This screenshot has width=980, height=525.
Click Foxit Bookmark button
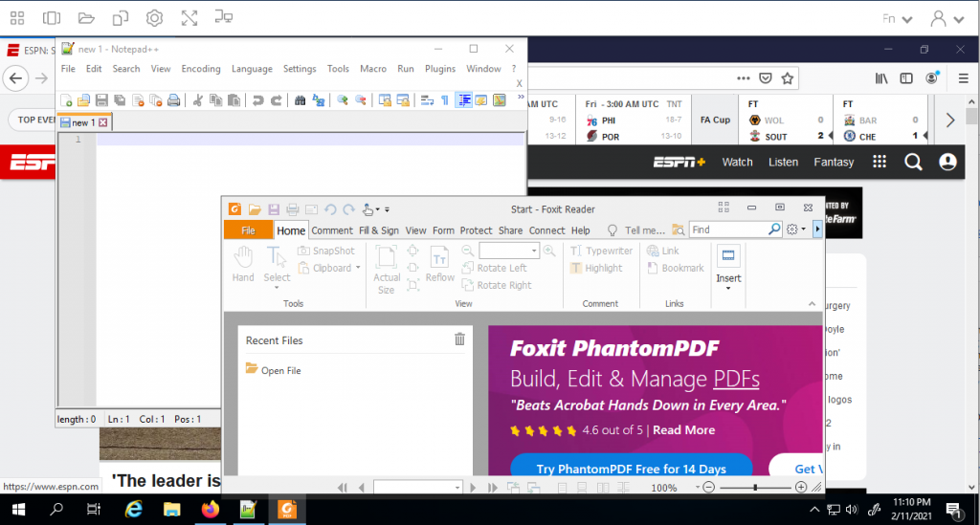pos(676,268)
